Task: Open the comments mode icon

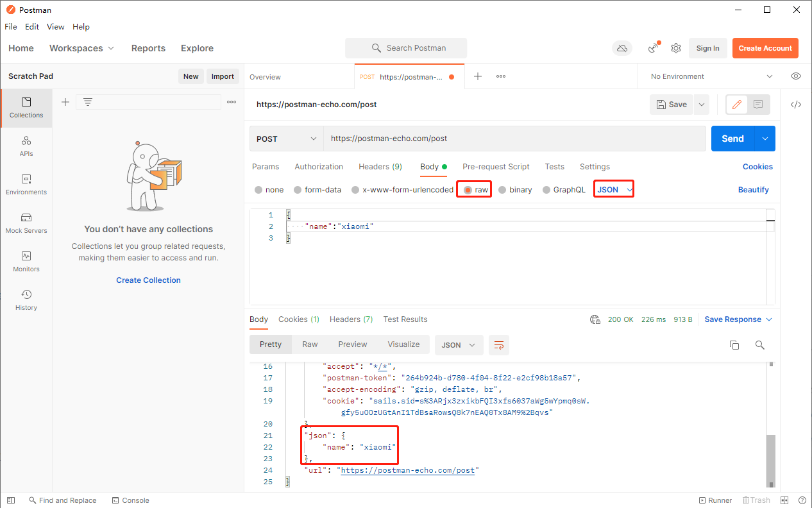Action: 758,105
